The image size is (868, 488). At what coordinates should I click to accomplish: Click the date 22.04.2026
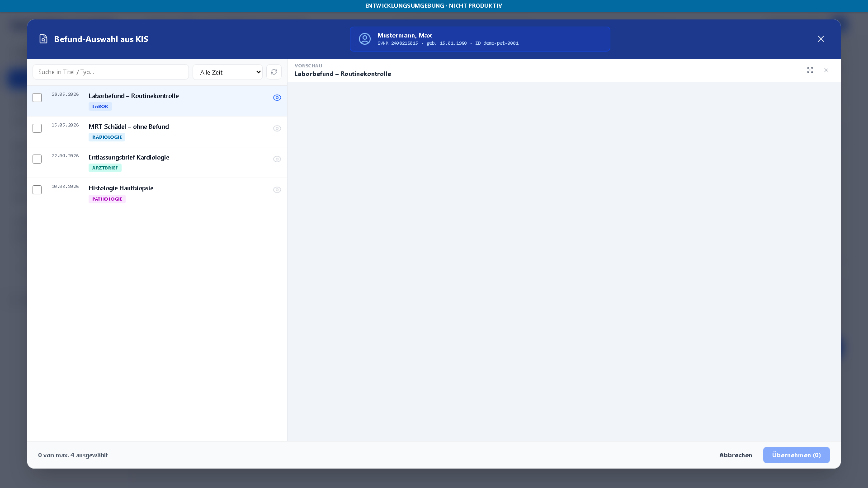point(65,156)
